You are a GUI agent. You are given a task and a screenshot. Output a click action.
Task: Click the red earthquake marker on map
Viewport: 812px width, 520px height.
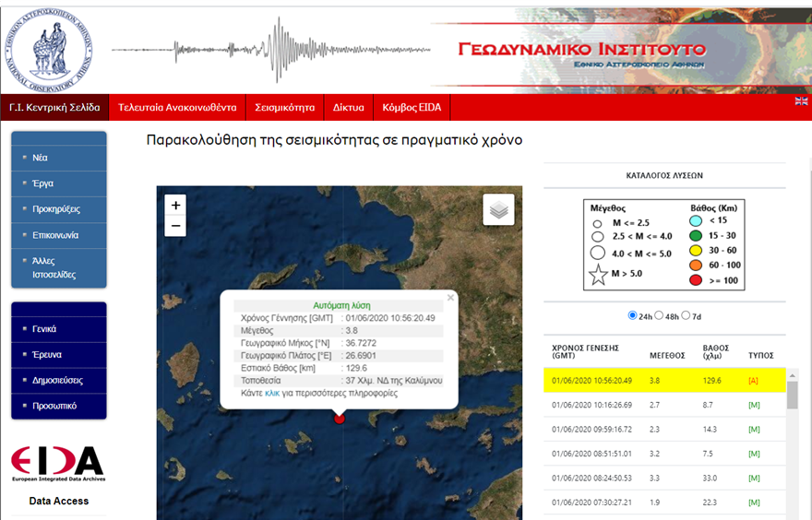click(x=340, y=418)
